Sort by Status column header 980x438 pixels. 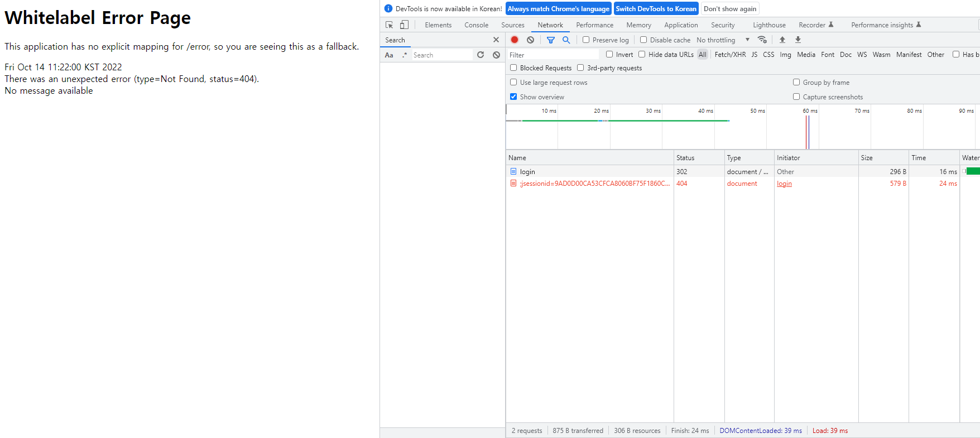[699, 158]
